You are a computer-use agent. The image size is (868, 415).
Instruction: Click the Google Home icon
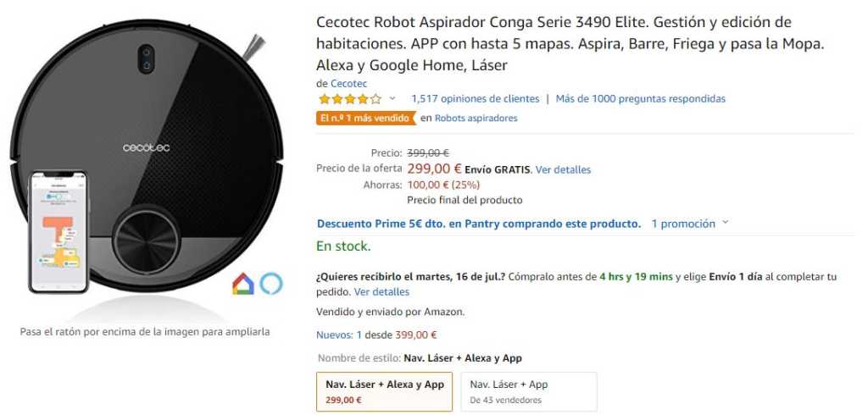(x=242, y=284)
